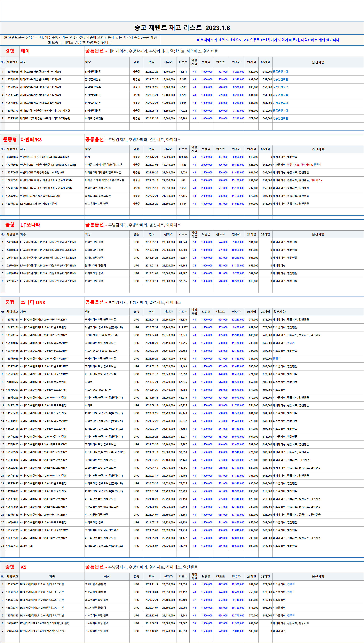The width and height of the screenshot is (364, 643).
Task: Click plate number 128허4299
Action: click(12, 390)
